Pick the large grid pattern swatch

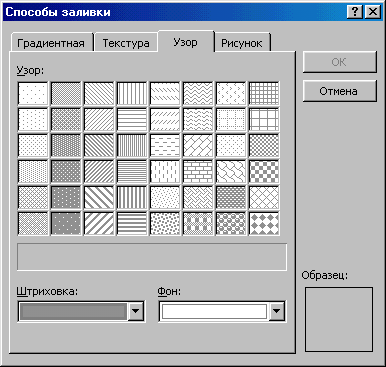tap(264, 119)
